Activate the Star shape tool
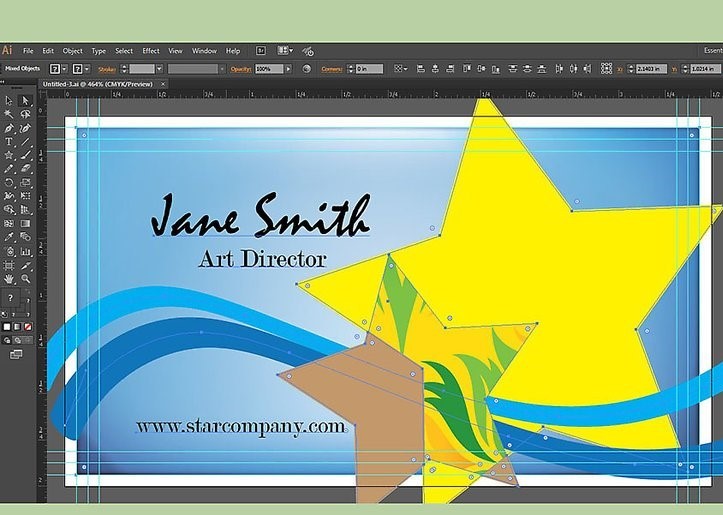This screenshot has width=723, height=515. (9, 156)
